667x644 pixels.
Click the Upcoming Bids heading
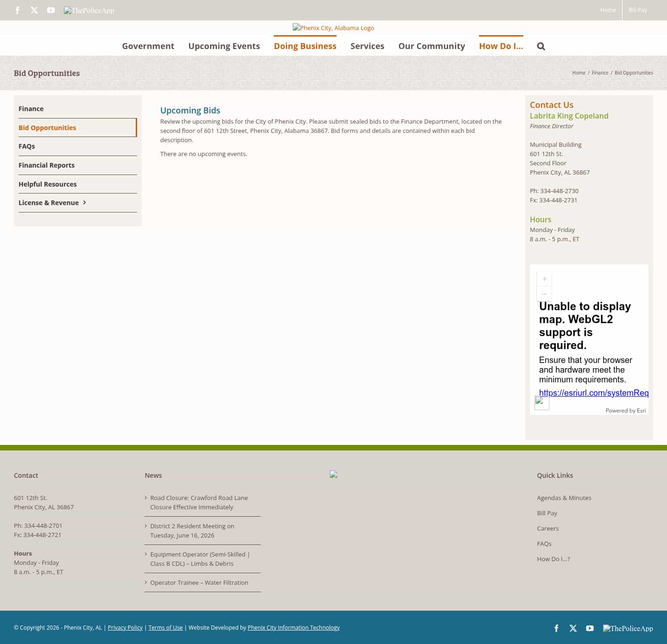point(190,110)
